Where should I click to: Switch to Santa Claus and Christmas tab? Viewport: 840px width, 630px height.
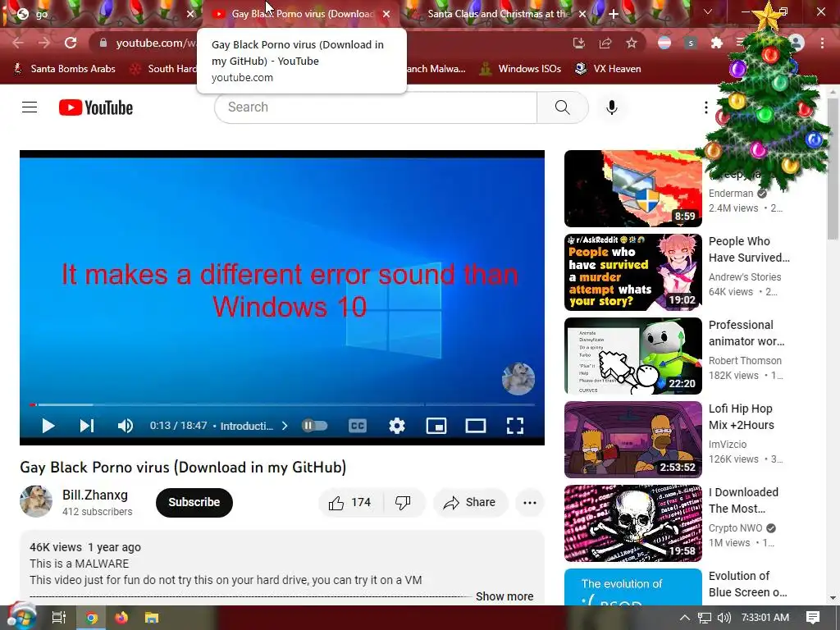point(498,14)
